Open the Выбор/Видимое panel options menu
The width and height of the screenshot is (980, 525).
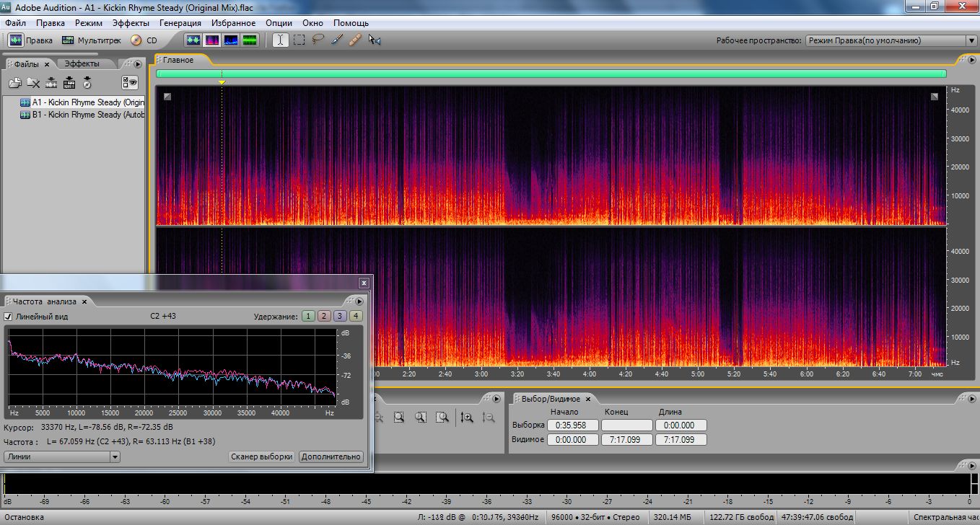tap(971, 399)
